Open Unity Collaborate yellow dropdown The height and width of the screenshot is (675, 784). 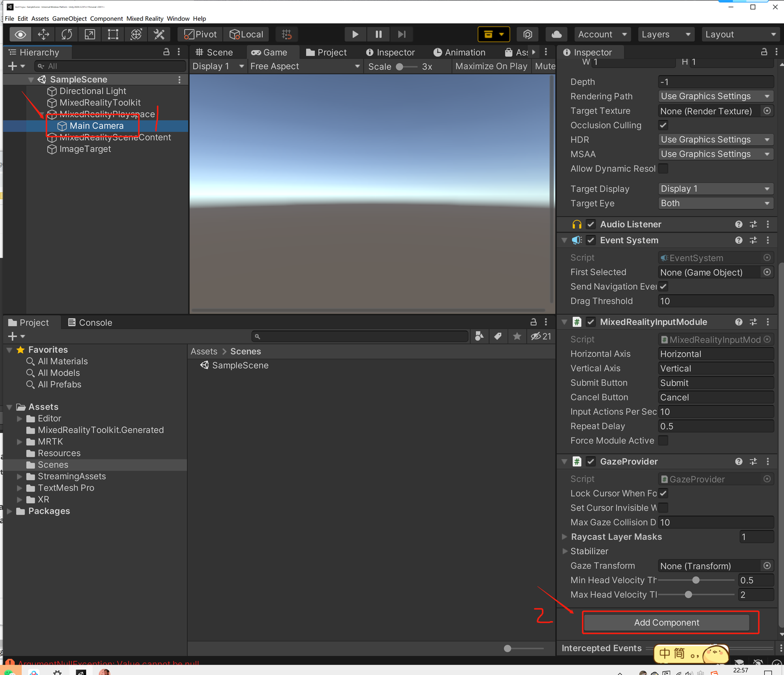[493, 34]
